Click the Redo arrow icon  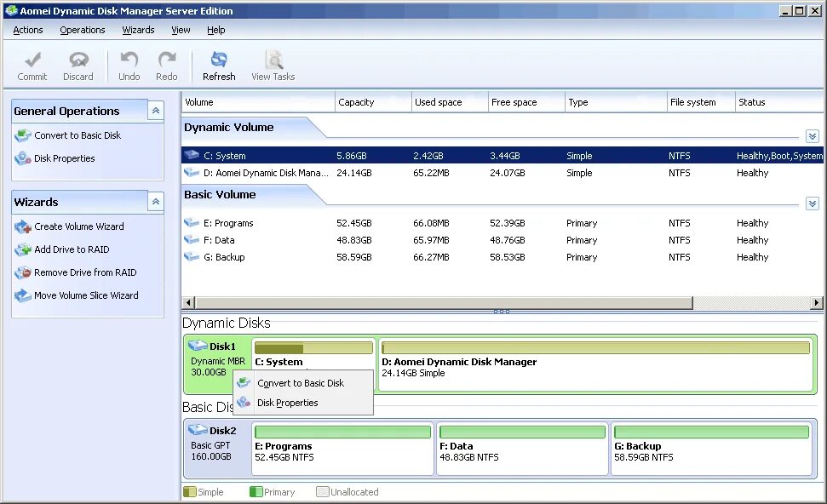tap(167, 60)
